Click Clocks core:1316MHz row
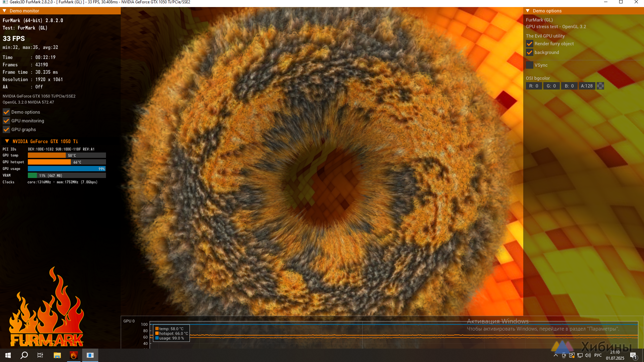This screenshot has height=362, width=644. (x=50, y=182)
